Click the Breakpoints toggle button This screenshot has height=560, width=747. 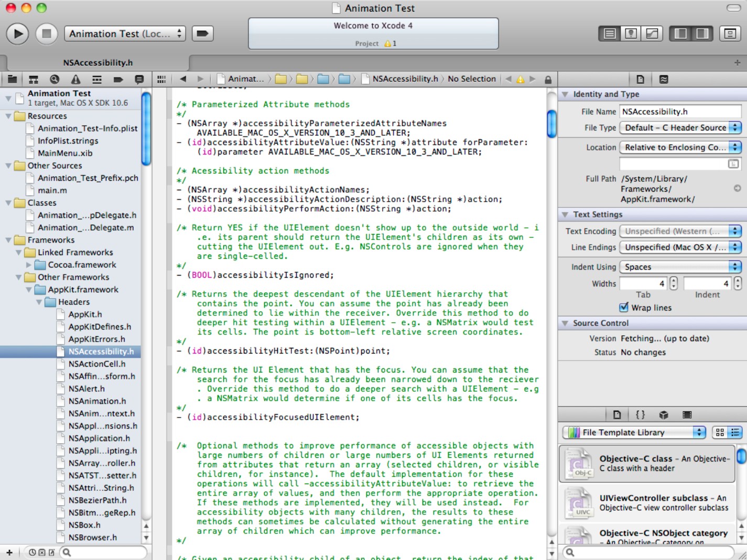point(202,34)
